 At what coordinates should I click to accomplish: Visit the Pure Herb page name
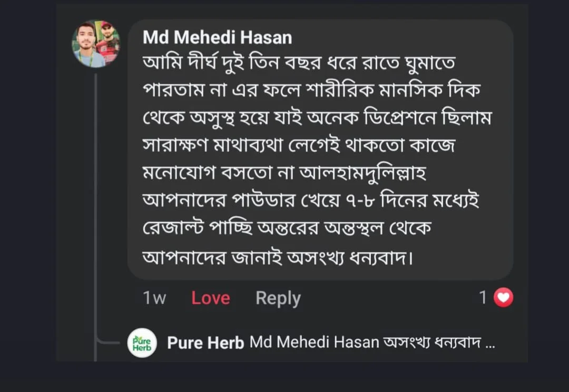tap(205, 343)
